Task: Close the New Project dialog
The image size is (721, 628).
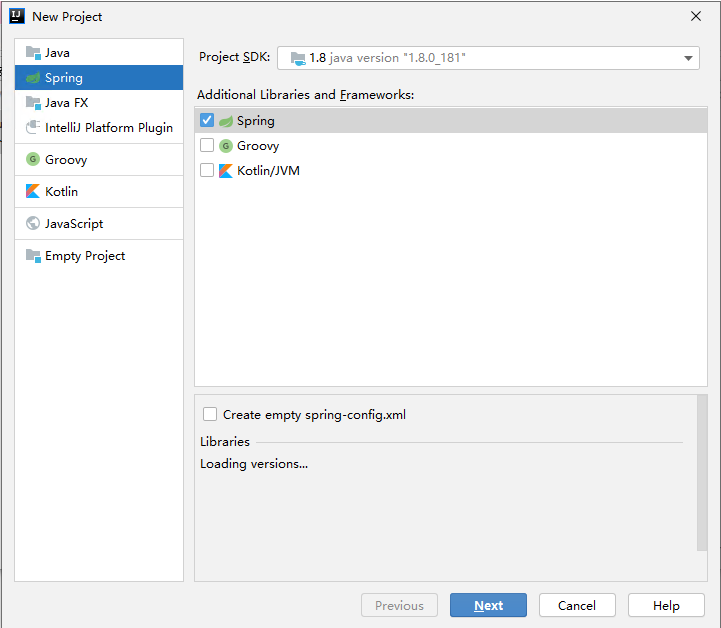Action: tap(696, 16)
